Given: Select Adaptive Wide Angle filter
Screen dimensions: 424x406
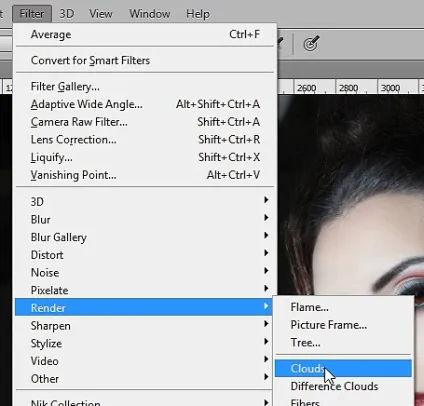Looking at the screenshot, I should [x=145, y=104].
